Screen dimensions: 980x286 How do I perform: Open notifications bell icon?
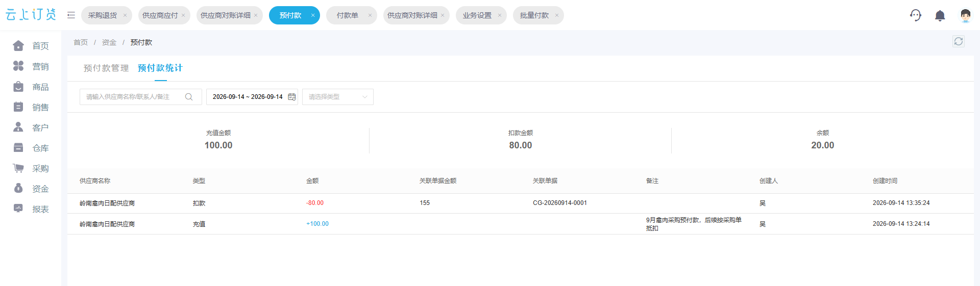tap(940, 16)
